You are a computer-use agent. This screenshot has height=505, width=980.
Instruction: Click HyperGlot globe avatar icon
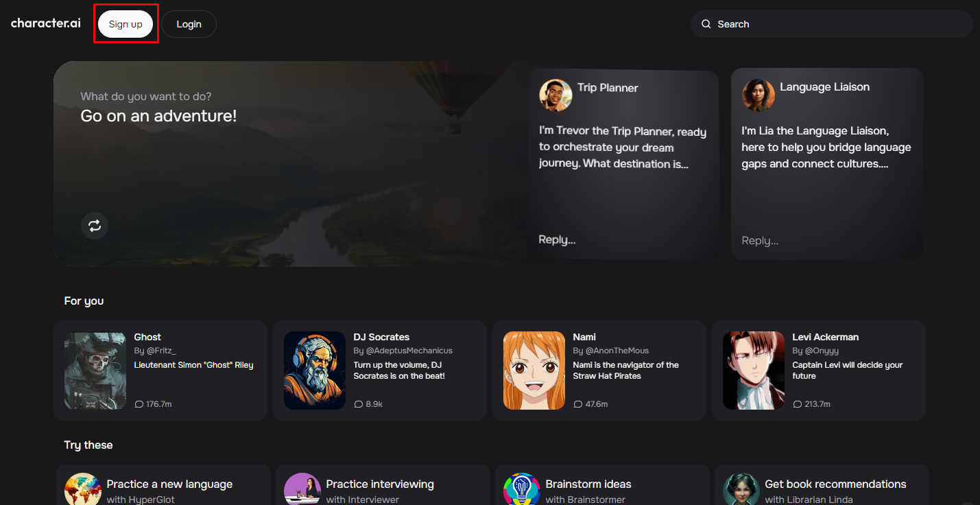tap(83, 489)
